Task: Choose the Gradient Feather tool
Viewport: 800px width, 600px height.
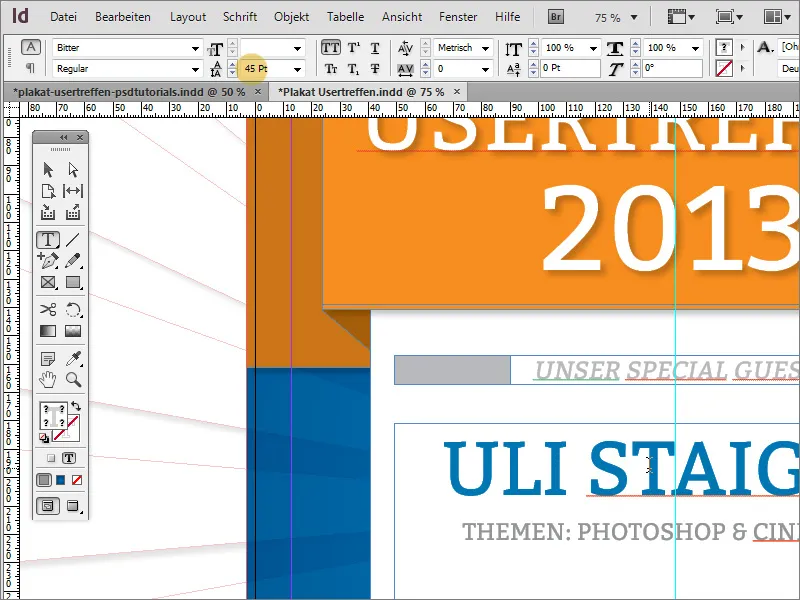Action: tap(73, 331)
